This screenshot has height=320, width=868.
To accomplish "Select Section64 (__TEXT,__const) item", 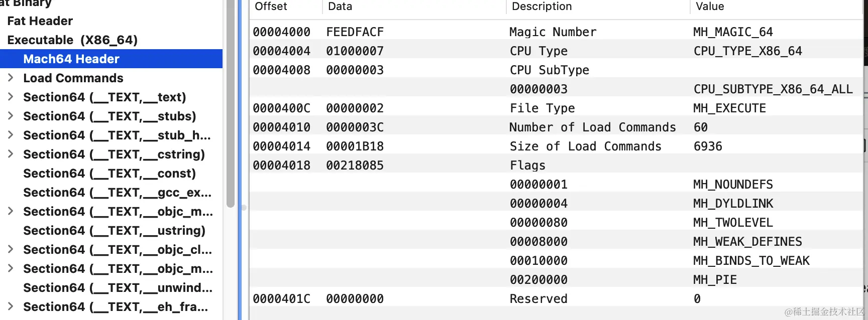I will tap(110, 173).
